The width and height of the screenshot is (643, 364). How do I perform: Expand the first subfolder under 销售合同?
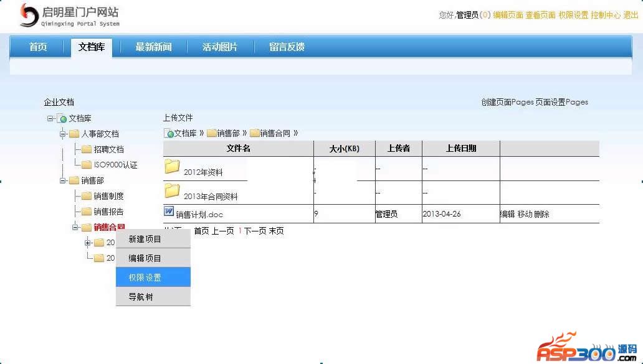(88, 243)
